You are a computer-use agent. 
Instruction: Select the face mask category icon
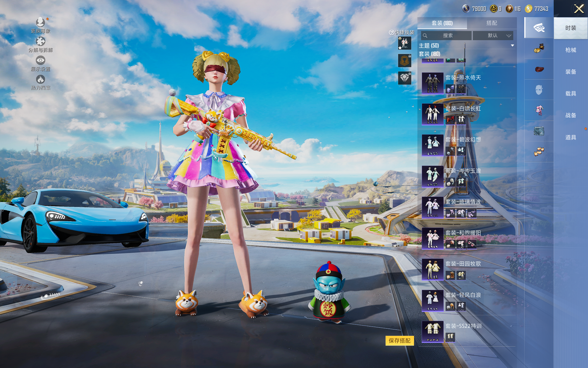[x=539, y=90]
